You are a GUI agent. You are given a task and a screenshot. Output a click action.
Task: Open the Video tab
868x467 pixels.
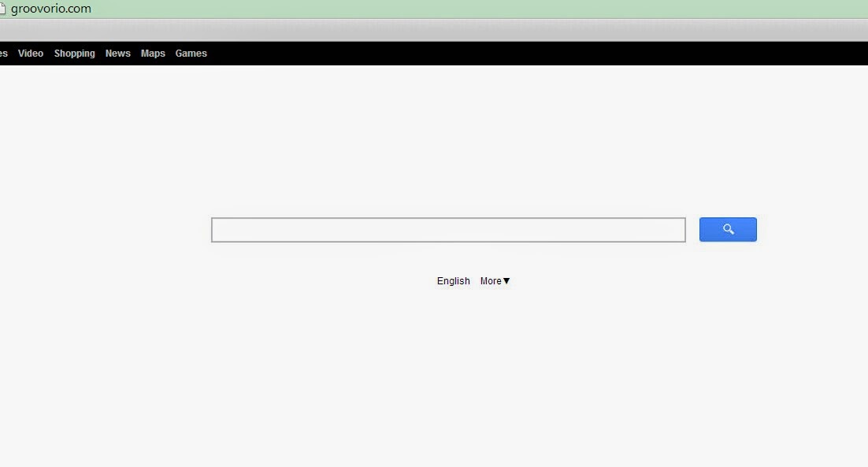(x=31, y=53)
